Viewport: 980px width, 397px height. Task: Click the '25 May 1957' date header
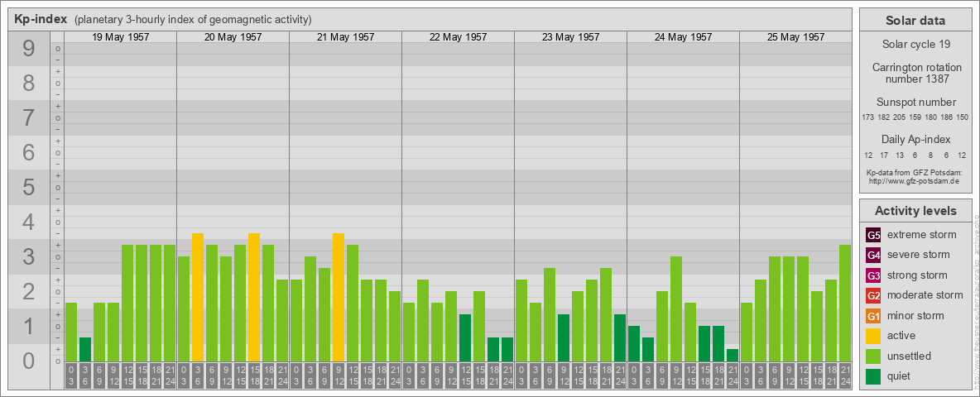tap(795, 37)
